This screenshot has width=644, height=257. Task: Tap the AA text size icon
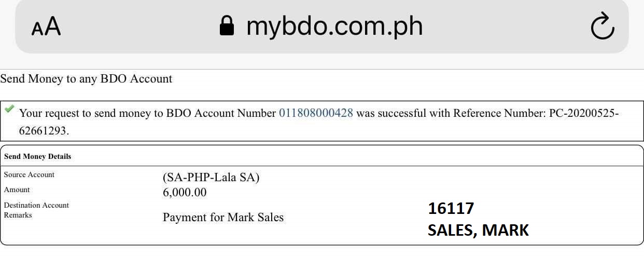click(46, 26)
